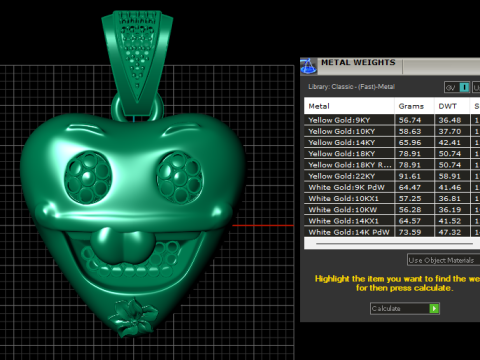Image resolution: width=480 pixels, height=360 pixels.
Task: Click the flower ornament on the pendant
Action: point(133,318)
